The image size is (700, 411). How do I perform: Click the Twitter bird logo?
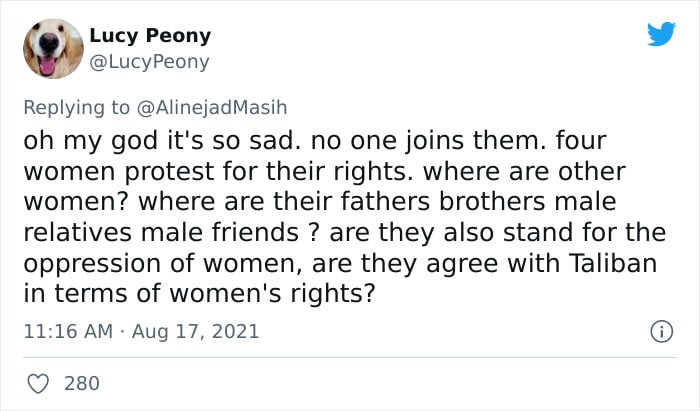[662, 34]
